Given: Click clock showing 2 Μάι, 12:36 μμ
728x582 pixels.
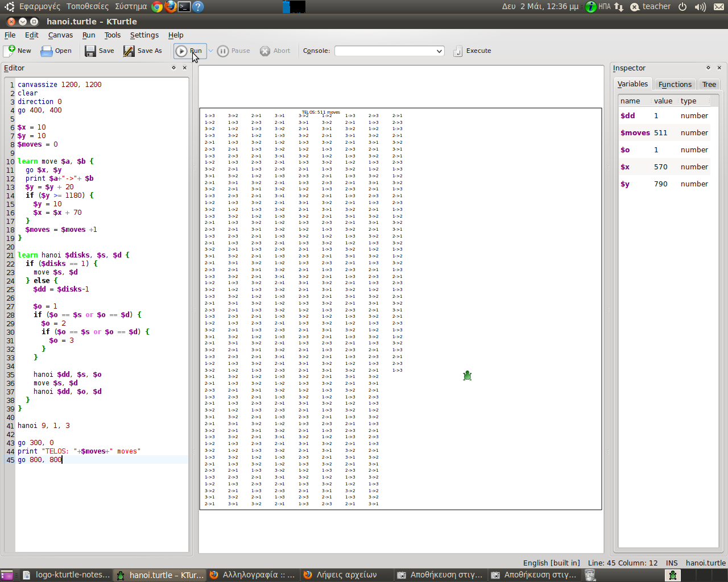Looking at the screenshot, I should click(x=540, y=6).
